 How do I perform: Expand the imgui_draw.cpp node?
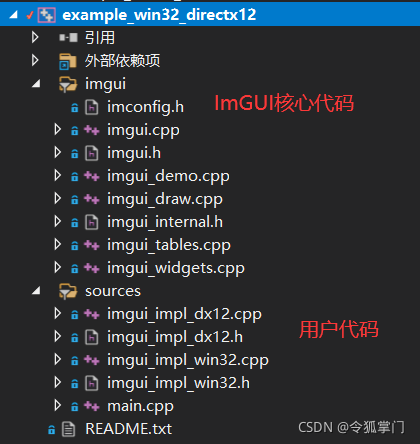click(58, 199)
